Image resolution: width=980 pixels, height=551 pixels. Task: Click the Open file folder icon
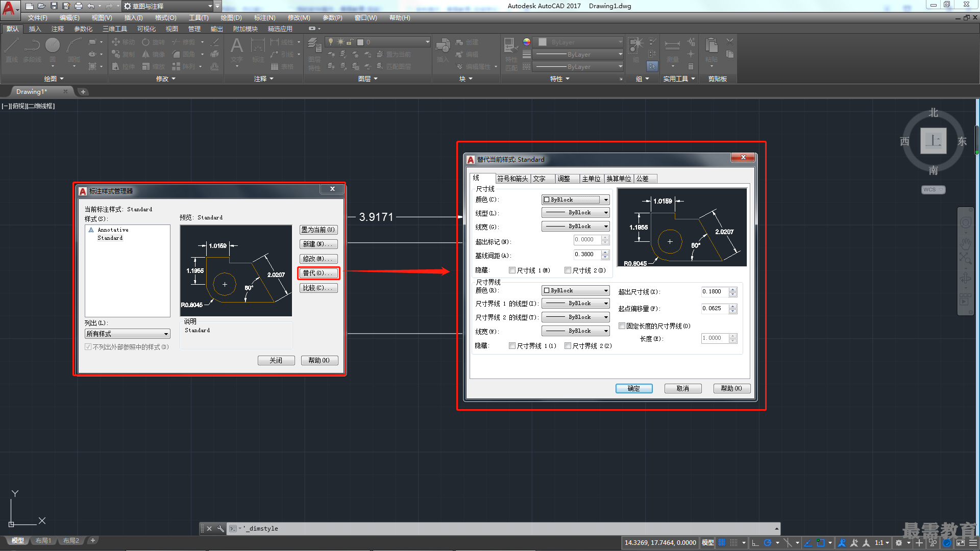[x=42, y=6]
